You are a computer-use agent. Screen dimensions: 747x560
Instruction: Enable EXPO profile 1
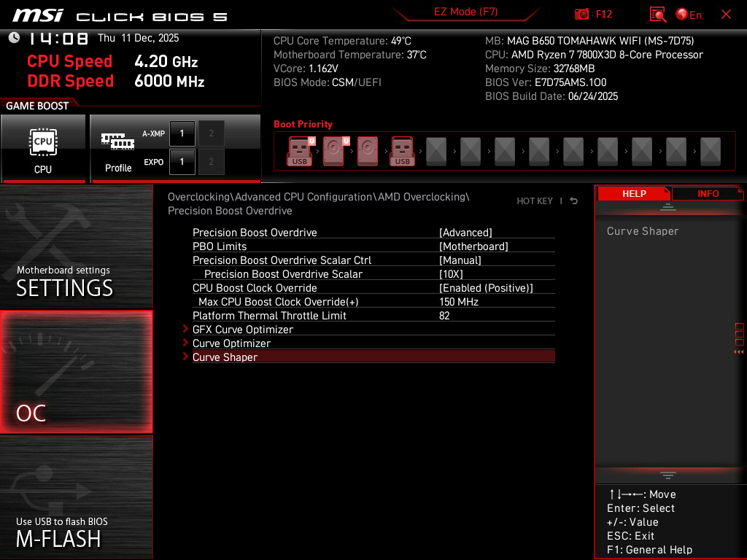pyautogui.click(x=182, y=162)
